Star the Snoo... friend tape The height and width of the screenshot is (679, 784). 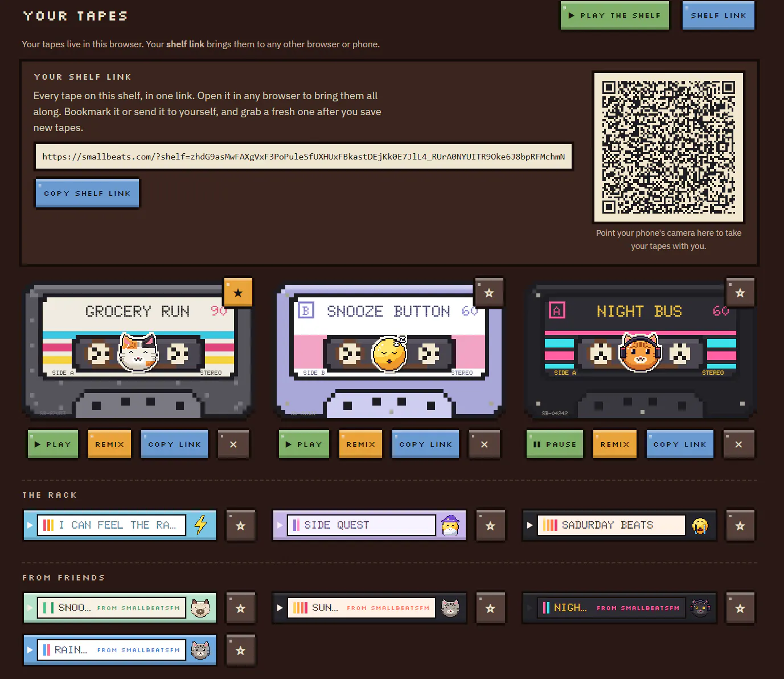click(x=241, y=608)
